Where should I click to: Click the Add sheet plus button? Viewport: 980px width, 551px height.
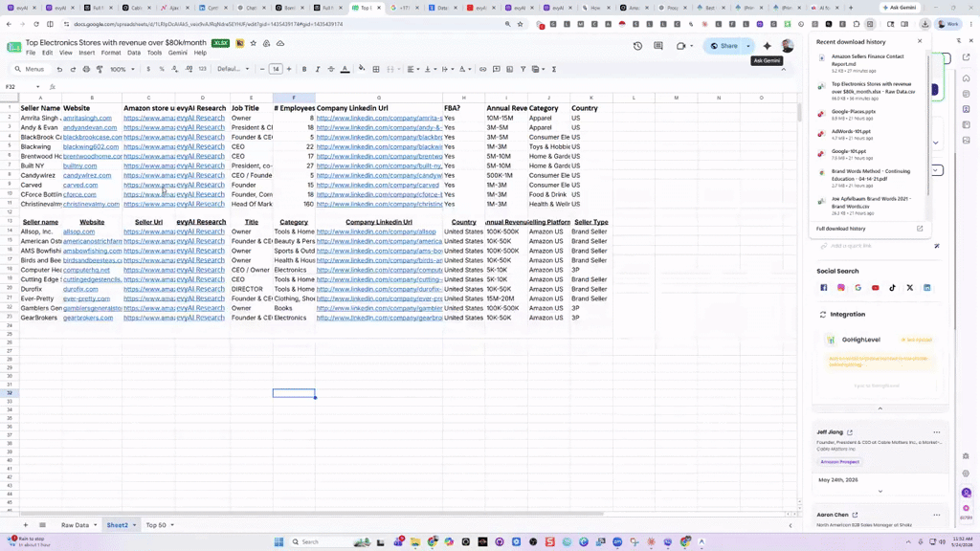[x=26, y=525]
